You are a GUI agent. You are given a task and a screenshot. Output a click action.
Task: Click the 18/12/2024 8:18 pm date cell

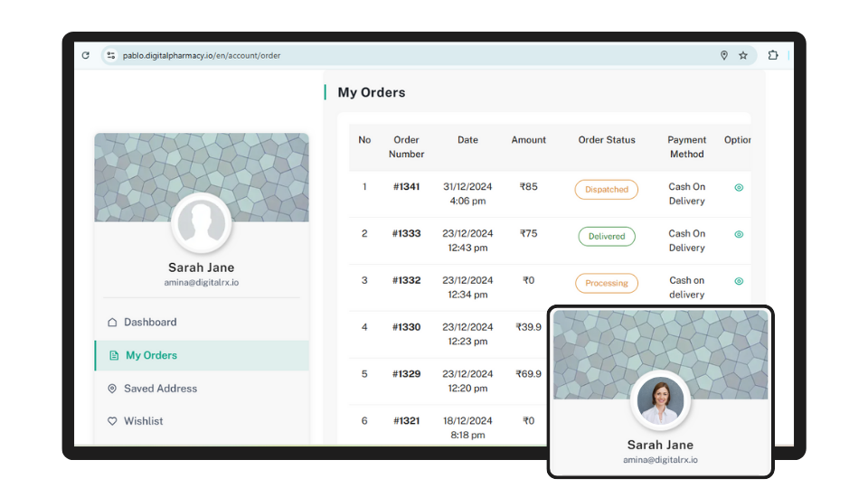467,428
